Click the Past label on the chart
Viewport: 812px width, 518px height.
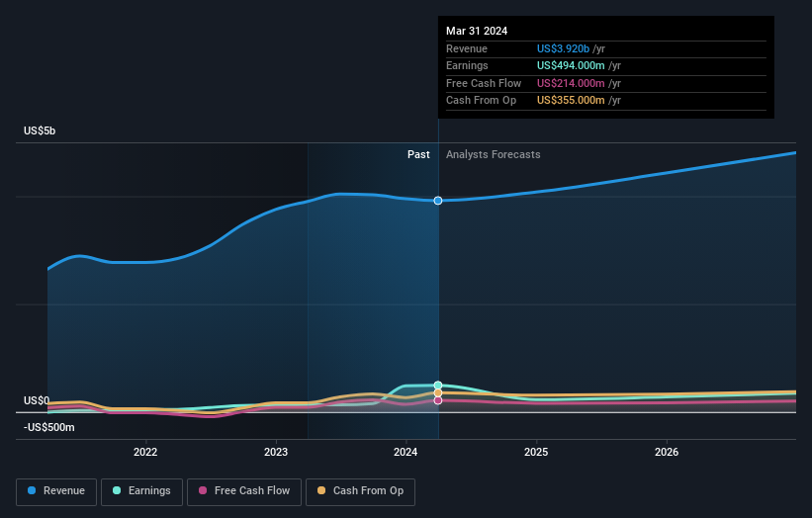pyautogui.click(x=418, y=154)
